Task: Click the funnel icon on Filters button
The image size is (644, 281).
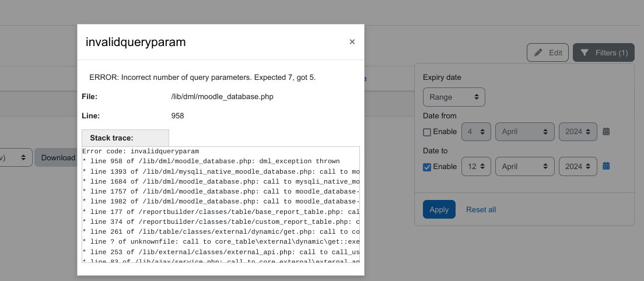Action: coord(585,53)
